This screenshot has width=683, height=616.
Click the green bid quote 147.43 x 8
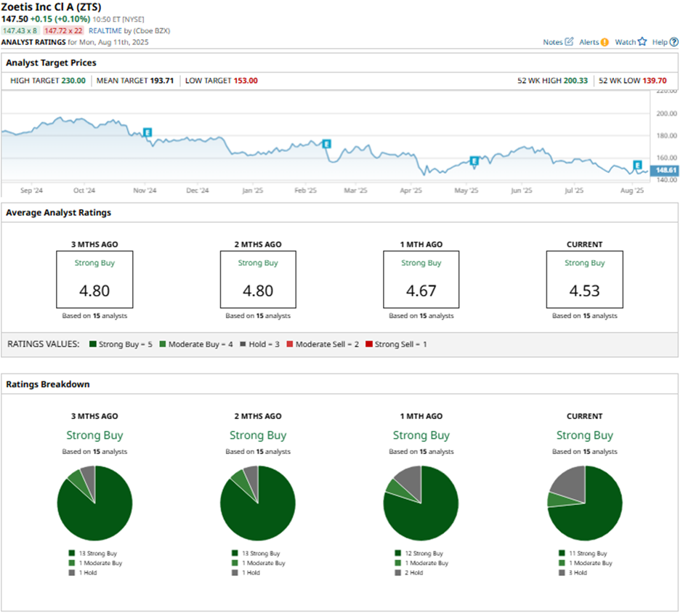(20, 31)
